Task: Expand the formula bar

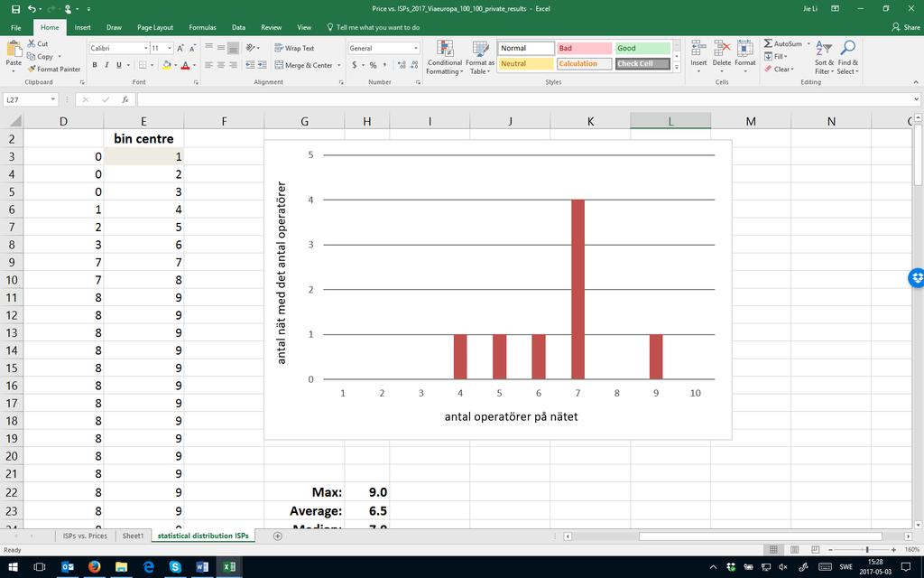Action: click(x=917, y=99)
